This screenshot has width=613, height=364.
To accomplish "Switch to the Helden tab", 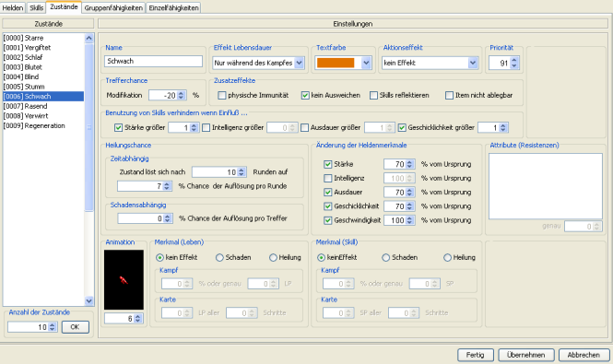I will pyautogui.click(x=13, y=7).
